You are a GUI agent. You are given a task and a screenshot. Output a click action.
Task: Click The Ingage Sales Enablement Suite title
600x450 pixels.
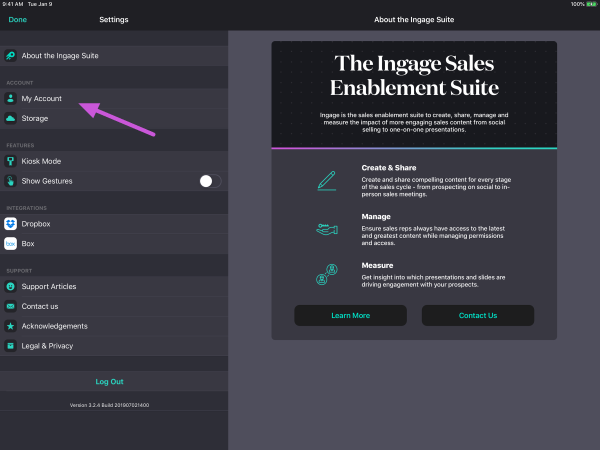pos(414,75)
